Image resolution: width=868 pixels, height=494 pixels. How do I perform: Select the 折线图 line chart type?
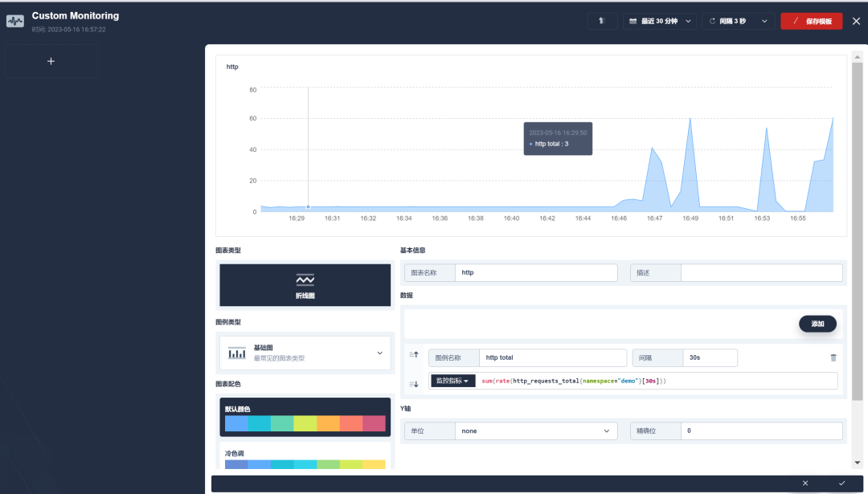pos(305,285)
